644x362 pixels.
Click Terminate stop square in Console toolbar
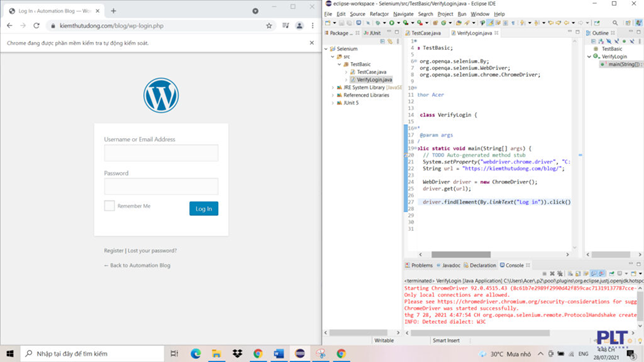(x=545, y=273)
